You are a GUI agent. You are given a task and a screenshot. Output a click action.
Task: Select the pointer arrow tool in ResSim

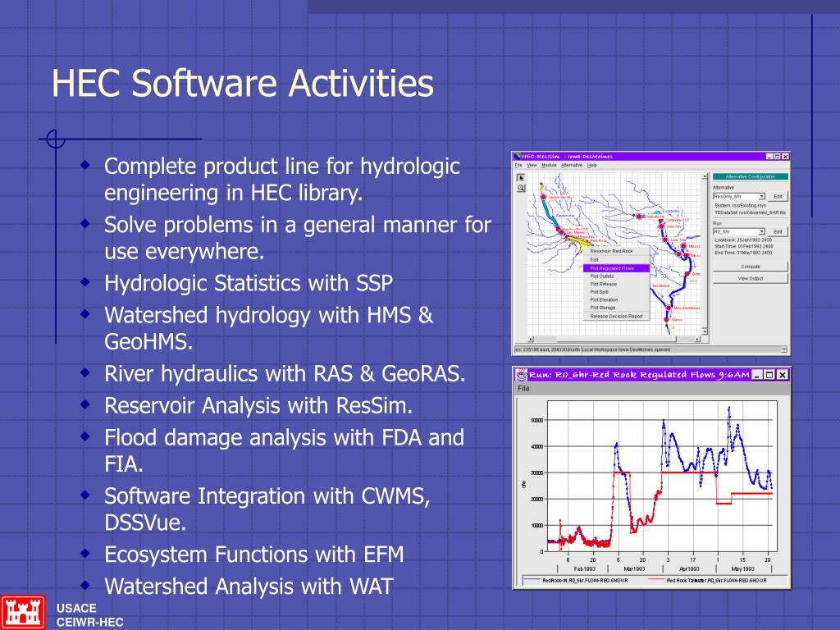click(521, 178)
